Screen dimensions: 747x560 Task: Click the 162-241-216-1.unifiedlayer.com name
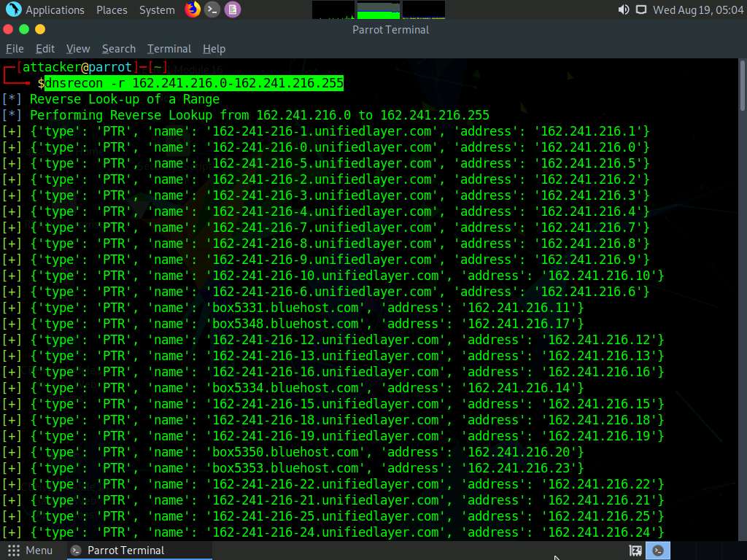click(x=322, y=131)
